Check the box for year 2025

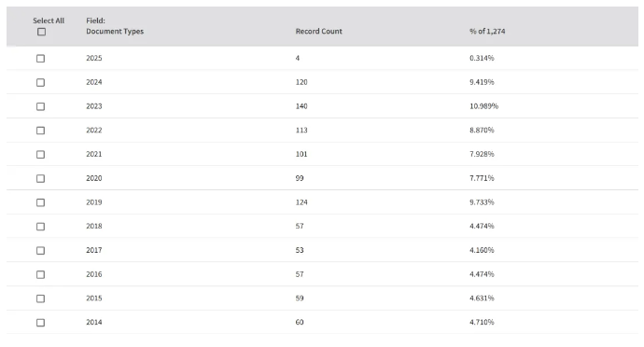pyautogui.click(x=40, y=59)
